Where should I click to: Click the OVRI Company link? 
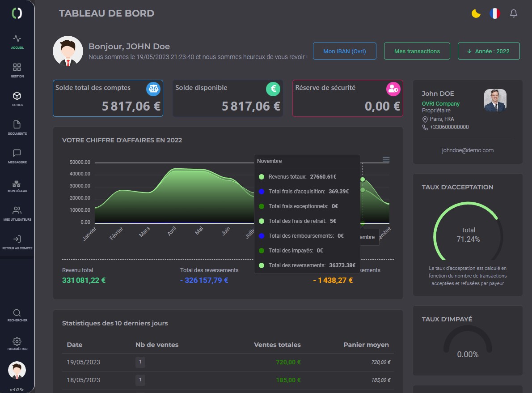(440, 103)
